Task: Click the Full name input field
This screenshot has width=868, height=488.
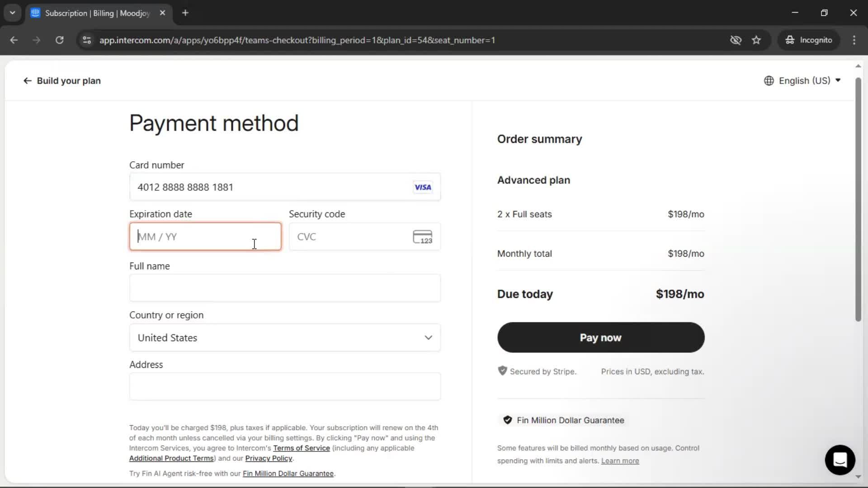Action: click(285, 288)
